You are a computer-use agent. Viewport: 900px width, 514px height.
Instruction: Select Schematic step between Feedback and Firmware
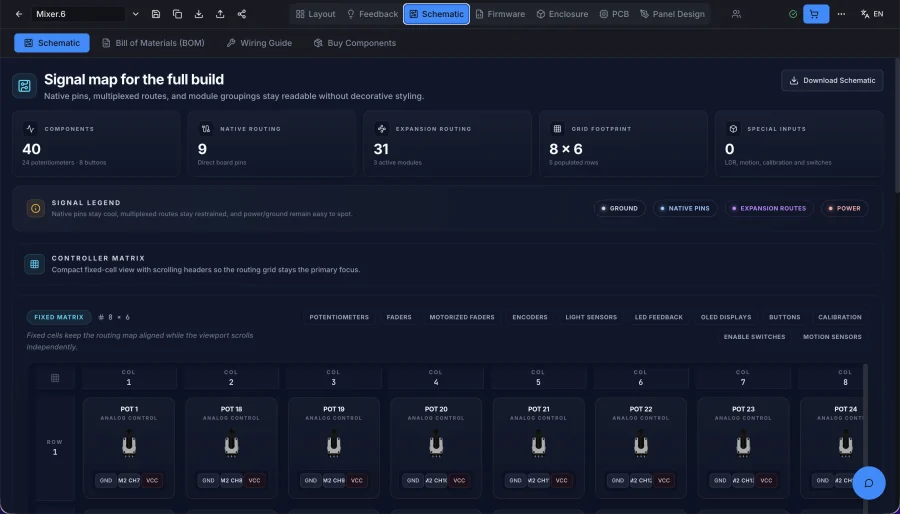pyautogui.click(x=436, y=14)
